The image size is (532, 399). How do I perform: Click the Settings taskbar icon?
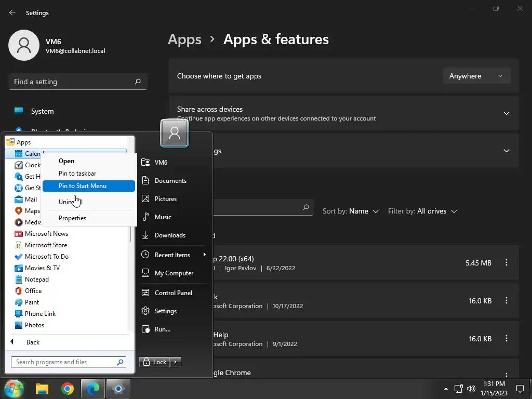[118, 389]
